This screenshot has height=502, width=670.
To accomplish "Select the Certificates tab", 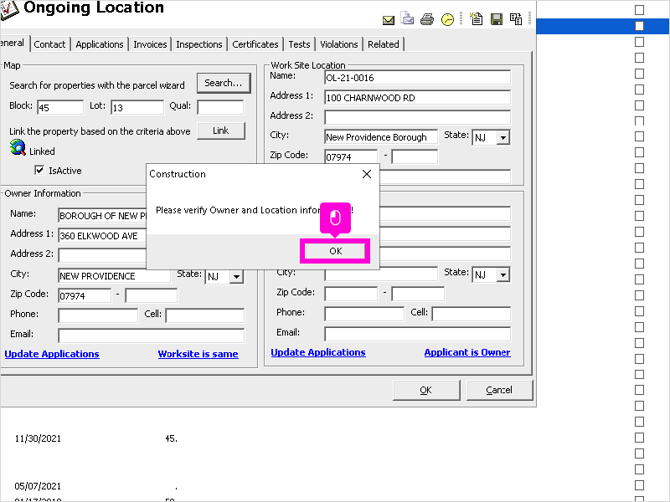I will (255, 44).
